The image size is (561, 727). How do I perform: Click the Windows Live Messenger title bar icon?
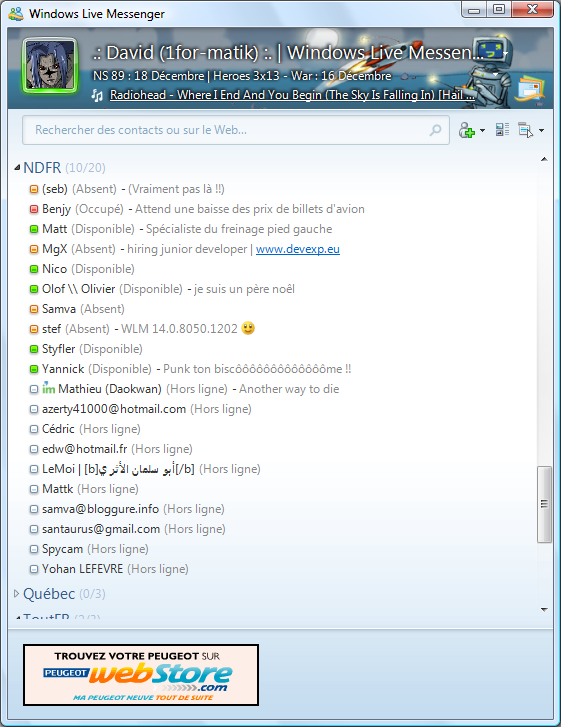pos(16,14)
